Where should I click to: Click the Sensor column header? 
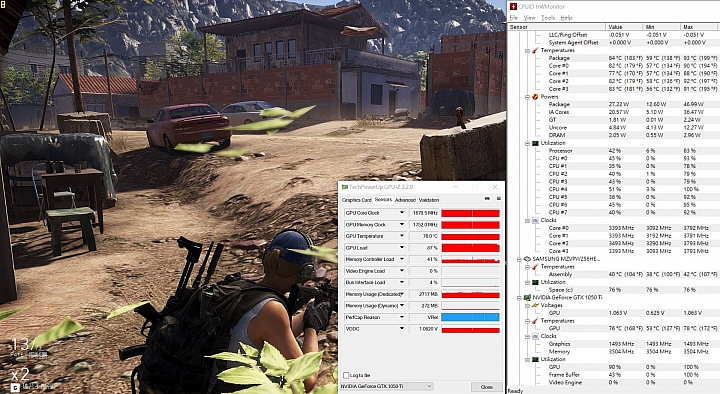click(556, 27)
